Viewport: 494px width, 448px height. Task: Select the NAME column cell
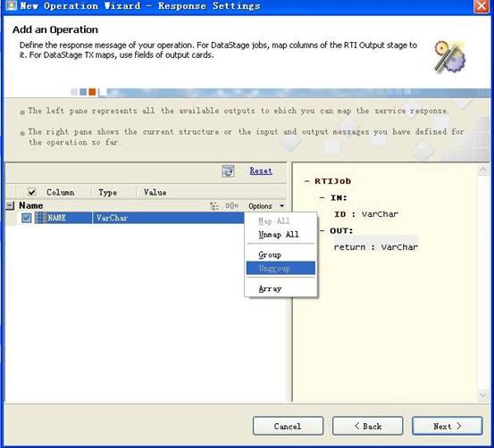(56, 218)
